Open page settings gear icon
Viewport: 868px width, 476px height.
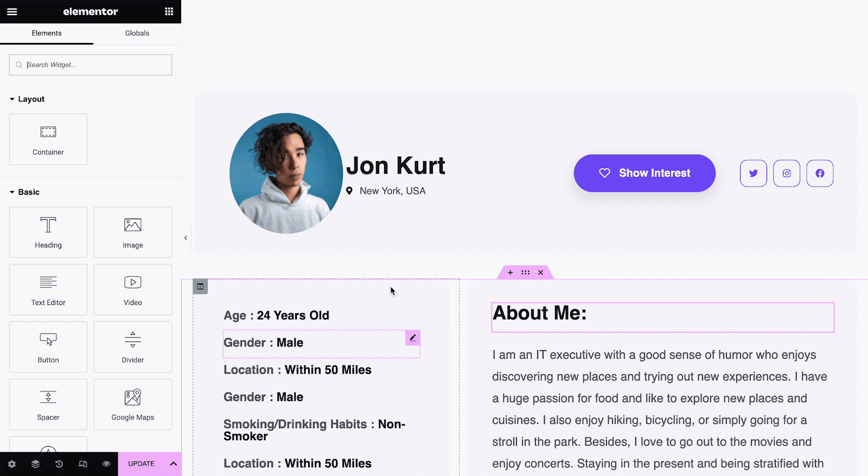[12, 464]
